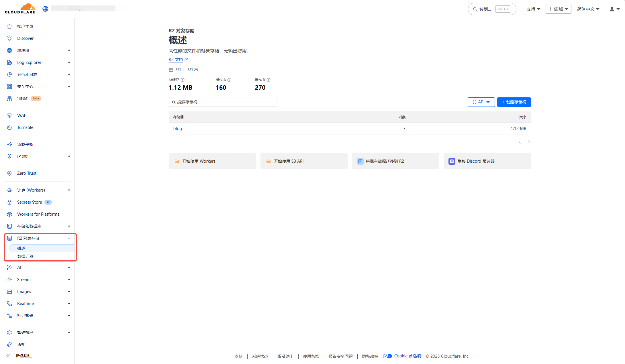Click the info icon beside 总储存
Screen dimensions: 625x364
(183, 80)
